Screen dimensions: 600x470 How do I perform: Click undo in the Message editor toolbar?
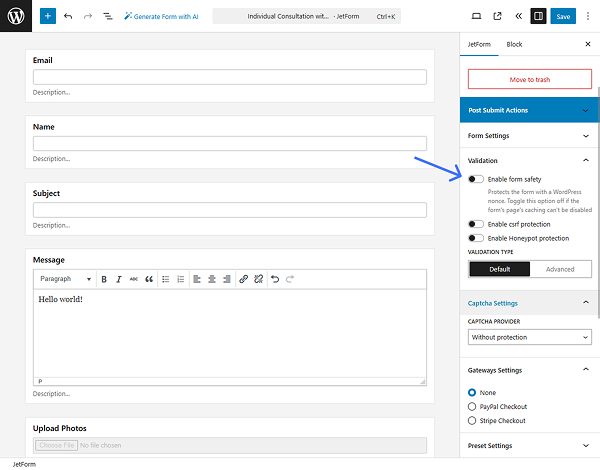click(x=275, y=279)
